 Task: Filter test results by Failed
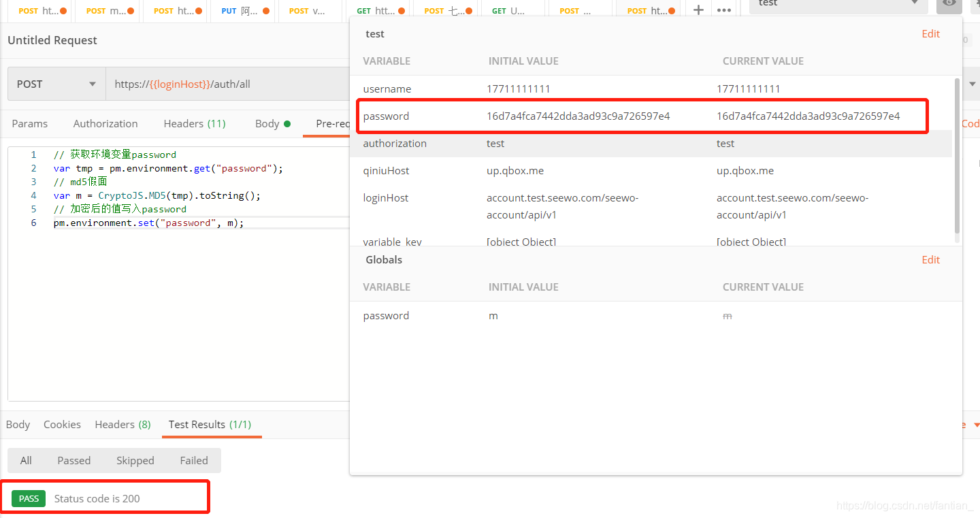(194, 461)
